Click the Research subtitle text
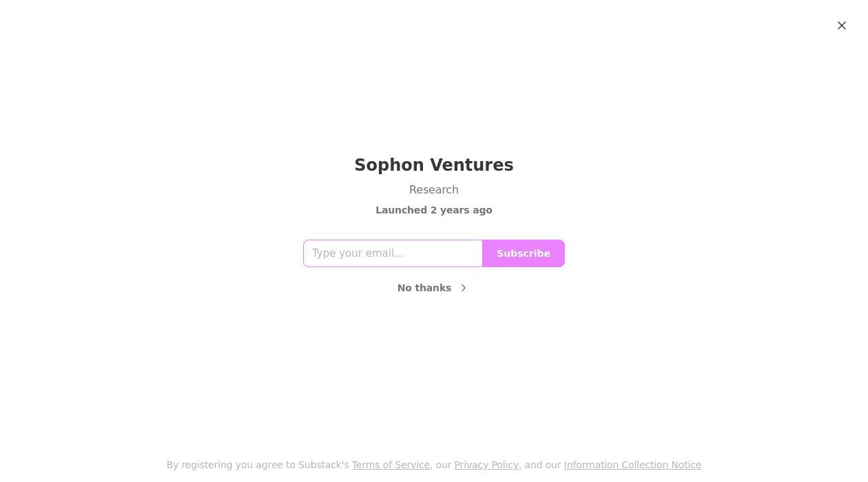Image resolution: width=868 pixels, height=482 pixels. point(434,189)
